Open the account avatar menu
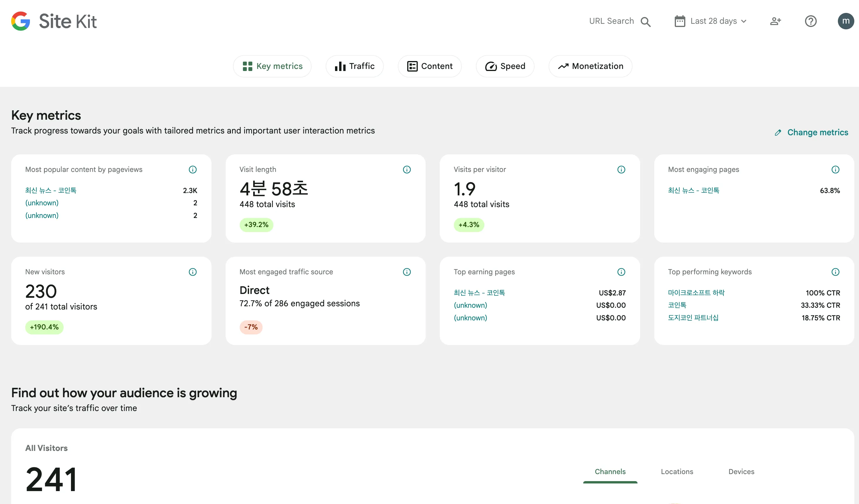 coord(846,21)
